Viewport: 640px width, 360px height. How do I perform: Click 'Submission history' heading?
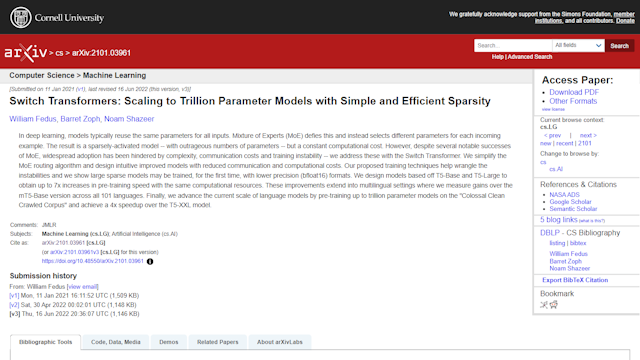(43, 276)
